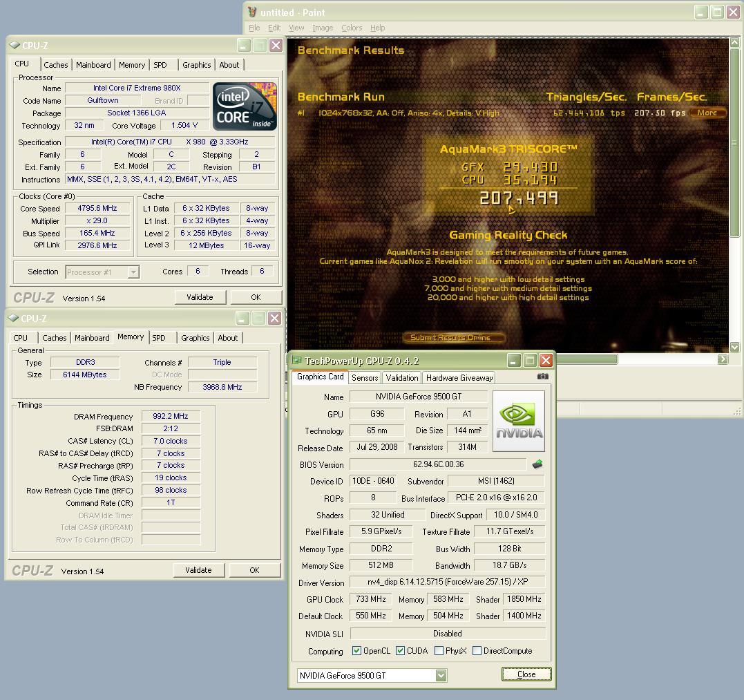Switch to SPD tab in top CPU-Z
This screenshot has height=700, width=744.
(160, 65)
